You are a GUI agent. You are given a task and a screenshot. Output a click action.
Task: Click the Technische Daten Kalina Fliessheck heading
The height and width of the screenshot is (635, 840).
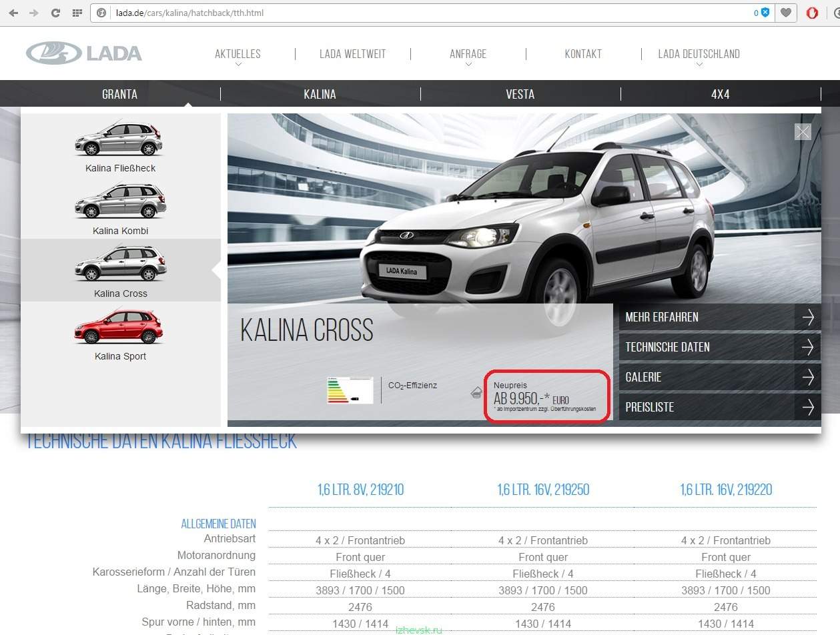pos(161,441)
